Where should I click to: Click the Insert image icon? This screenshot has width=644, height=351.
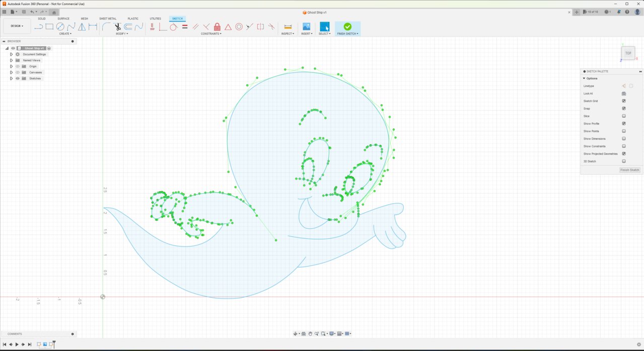click(306, 27)
